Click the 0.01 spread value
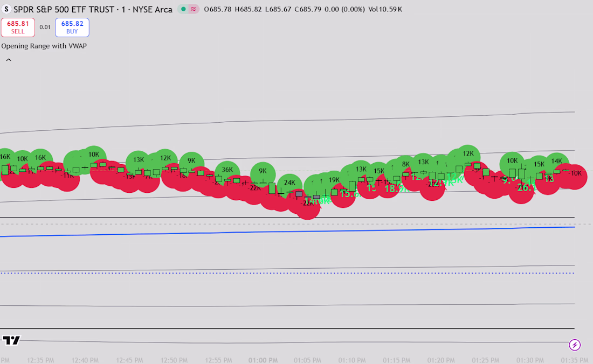593x364 pixels. tap(45, 27)
